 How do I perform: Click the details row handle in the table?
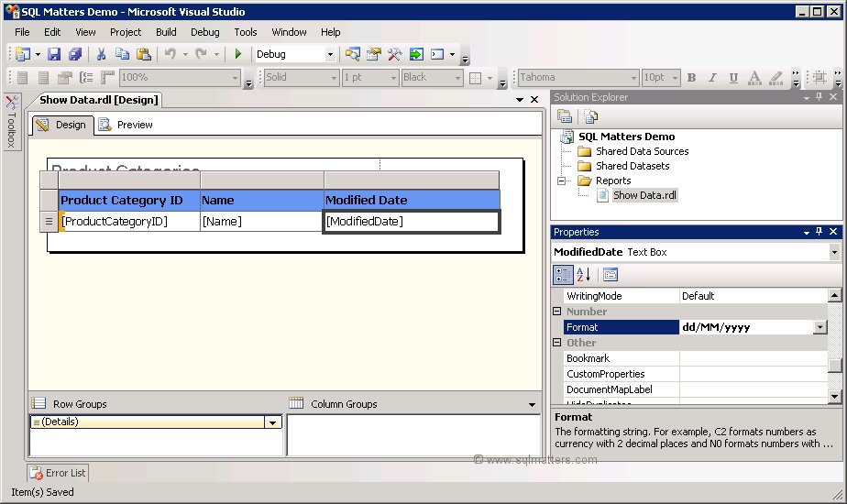[x=49, y=222]
